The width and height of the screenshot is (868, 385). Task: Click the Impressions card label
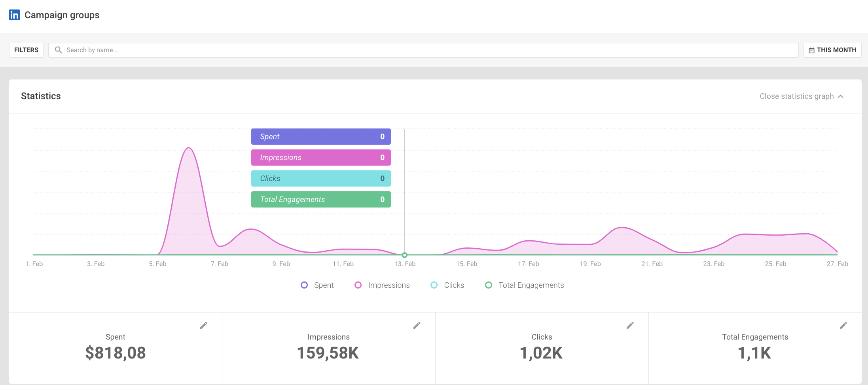point(329,337)
